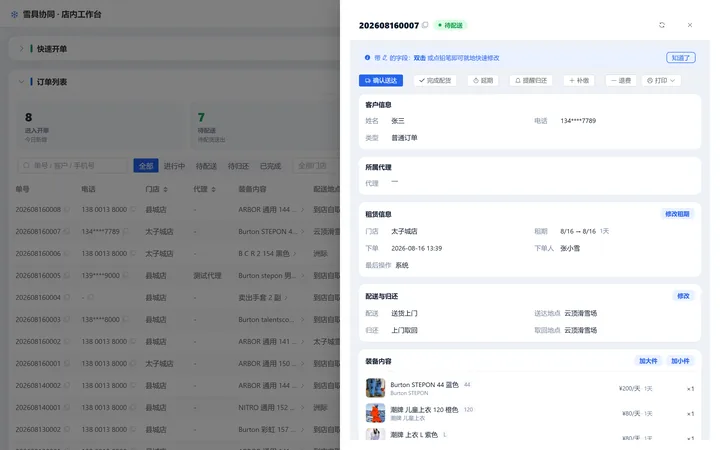Copy order number 202608160001 in the list
720x450 pixels.
pyautogui.click(x=67, y=364)
